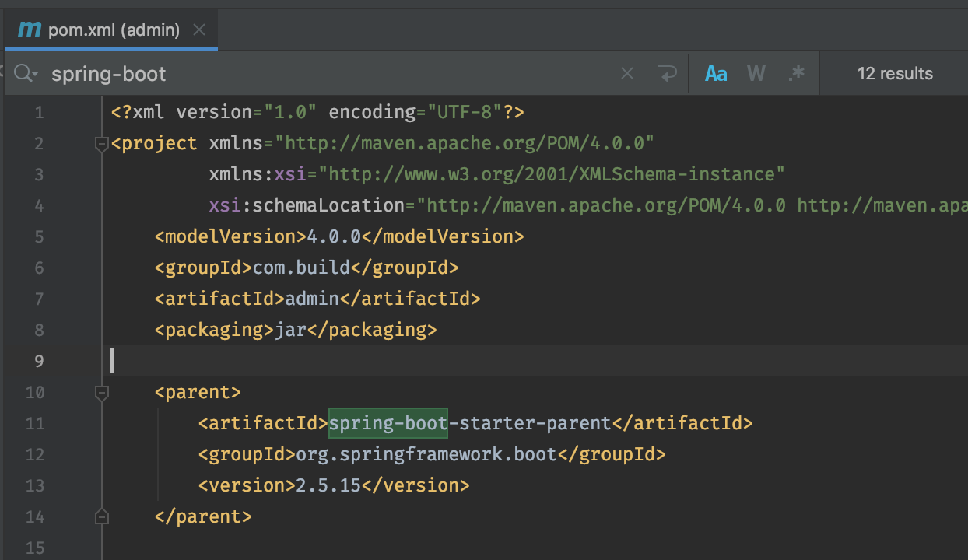Click the highlighted 'spring-boot' match

tap(388, 423)
